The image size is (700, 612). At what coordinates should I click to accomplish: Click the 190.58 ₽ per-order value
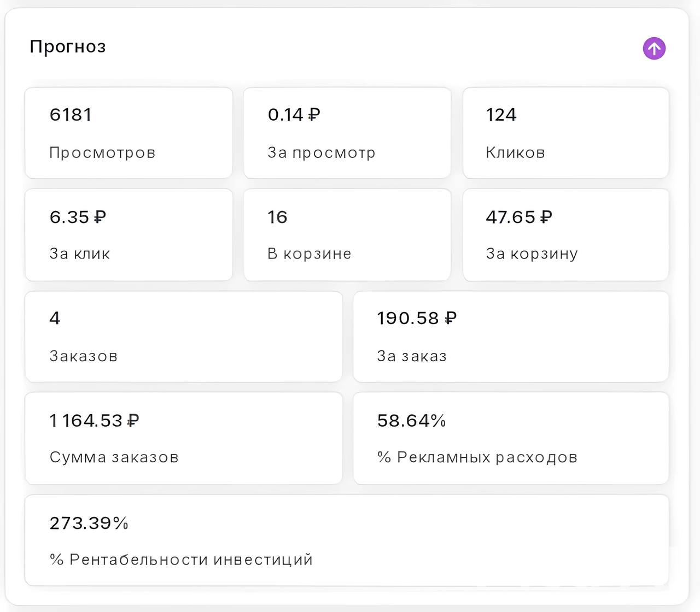417,318
